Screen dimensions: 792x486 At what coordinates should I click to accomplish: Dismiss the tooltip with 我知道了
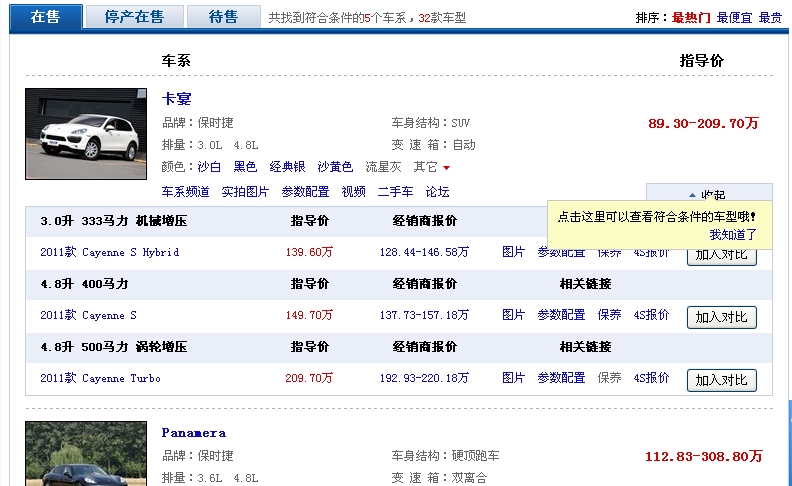(x=733, y=234)
